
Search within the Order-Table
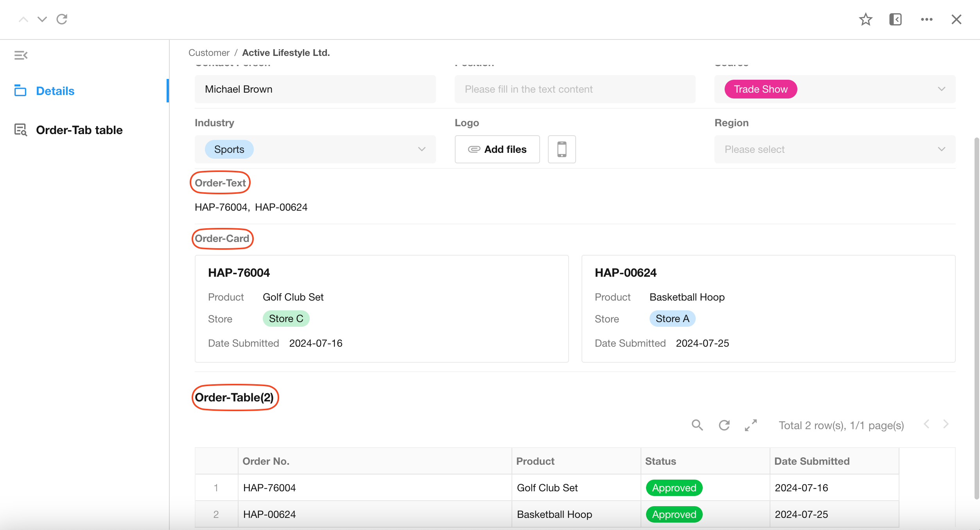coord(697,425)
